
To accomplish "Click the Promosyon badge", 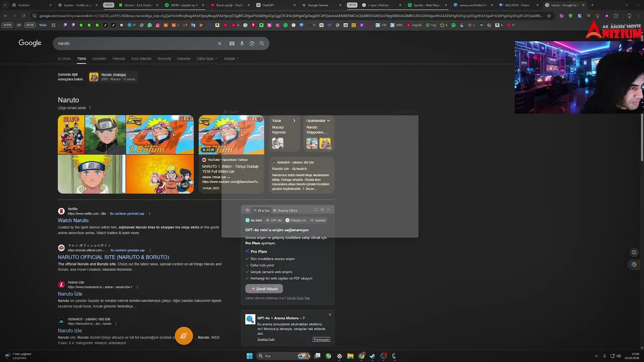I will pos(321,339).
